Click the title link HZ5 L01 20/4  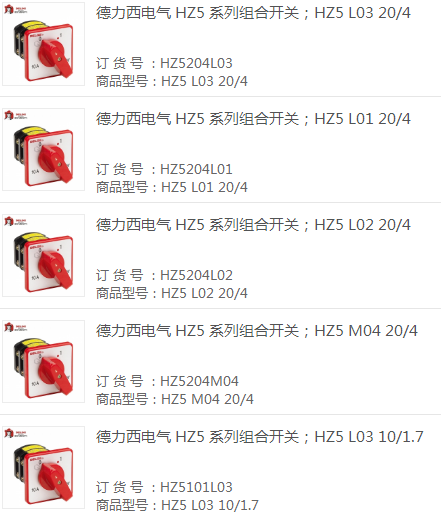coord(253,119)
